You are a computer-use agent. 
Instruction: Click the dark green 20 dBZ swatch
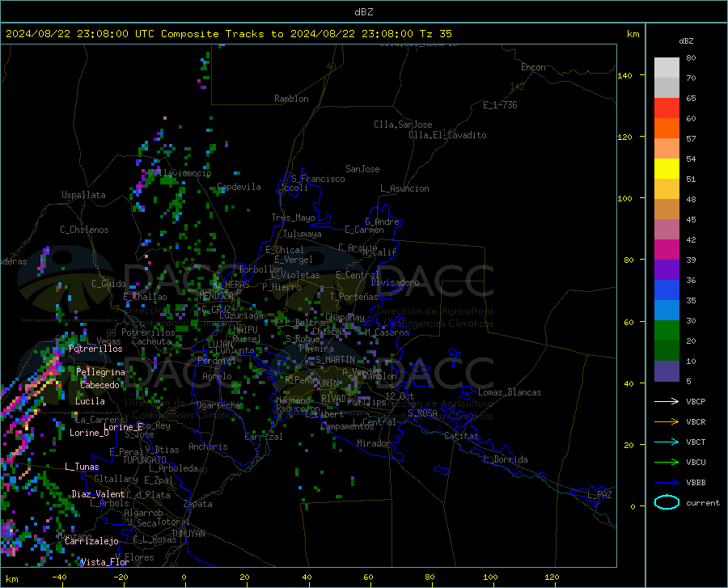(667, 350)
